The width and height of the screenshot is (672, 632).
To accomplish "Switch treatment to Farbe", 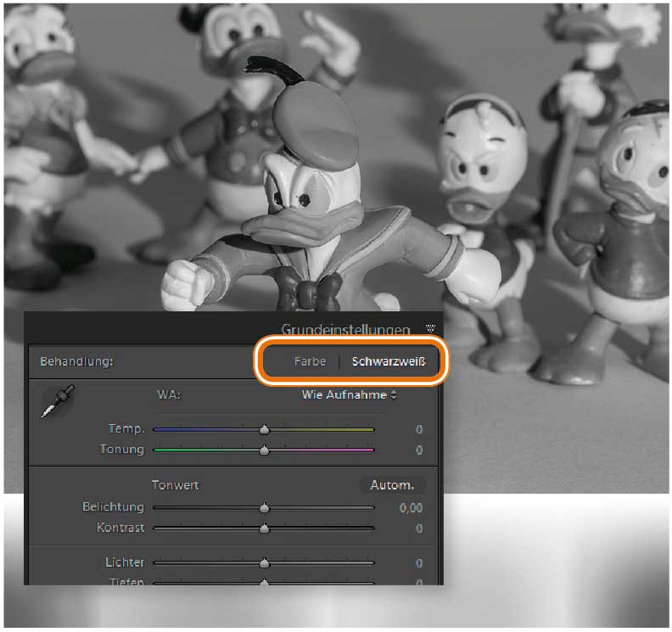I will click(x=310, y=361).
